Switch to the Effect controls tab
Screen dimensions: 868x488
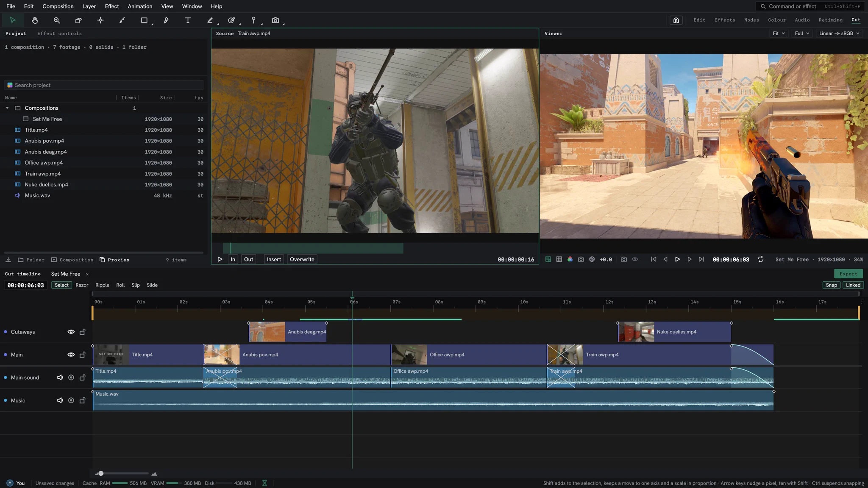(59, 33)
